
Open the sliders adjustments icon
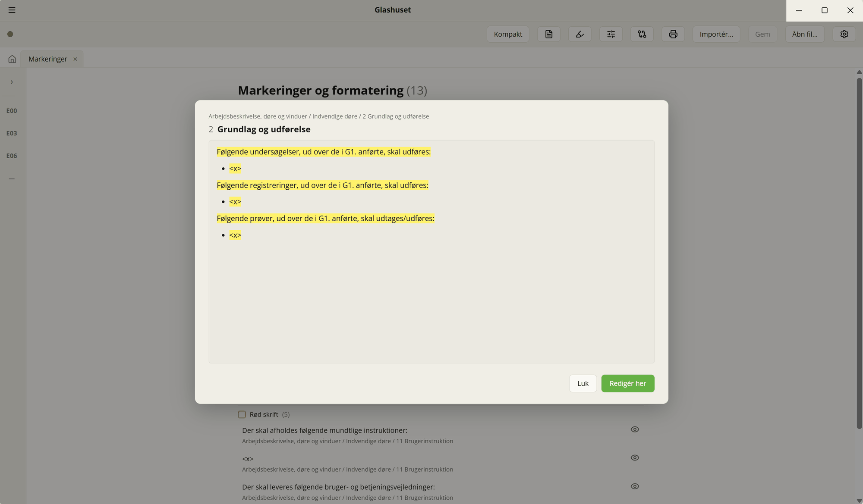[611, 34]
